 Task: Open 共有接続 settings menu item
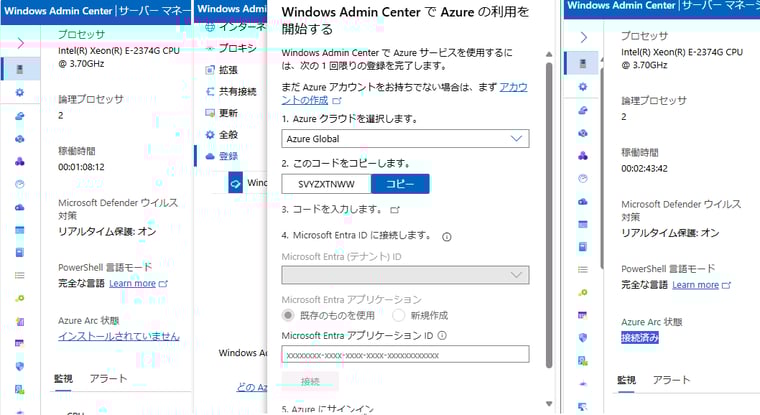pyautogui.click(x=231, y=92)
